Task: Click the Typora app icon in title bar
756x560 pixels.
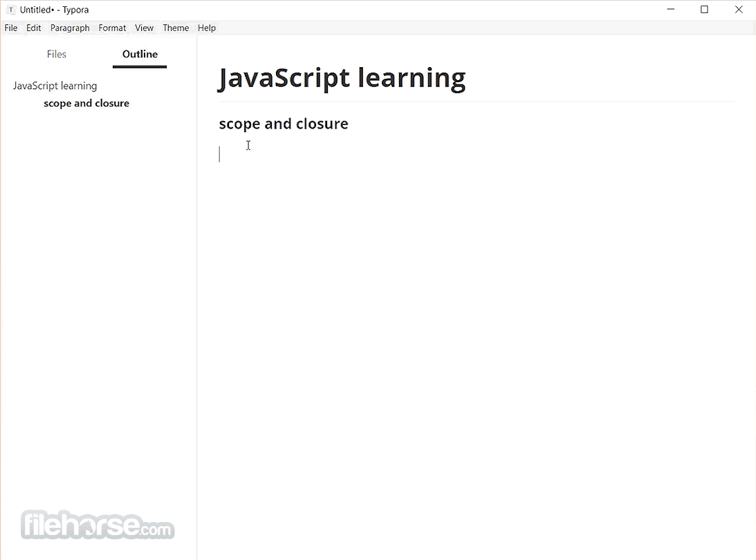Action: point(11,10)
